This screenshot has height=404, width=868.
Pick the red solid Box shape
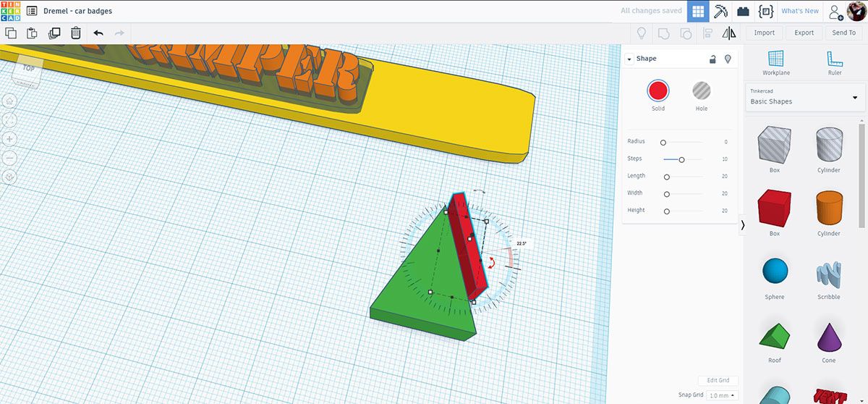[774, 213]
